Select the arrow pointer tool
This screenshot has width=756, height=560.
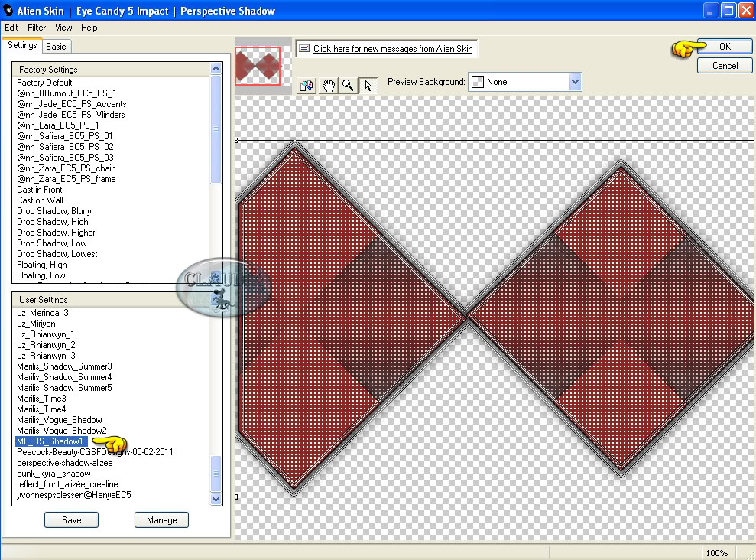tap(368, 86)
